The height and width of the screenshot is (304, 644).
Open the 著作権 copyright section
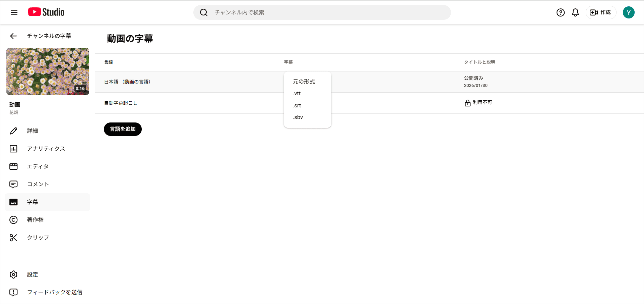[x=35, y=220]
